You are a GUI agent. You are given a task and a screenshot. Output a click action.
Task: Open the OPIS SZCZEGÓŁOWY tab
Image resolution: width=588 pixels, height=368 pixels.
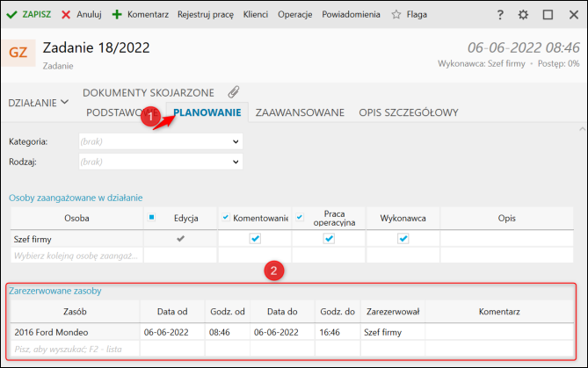[x=409, y=112]
